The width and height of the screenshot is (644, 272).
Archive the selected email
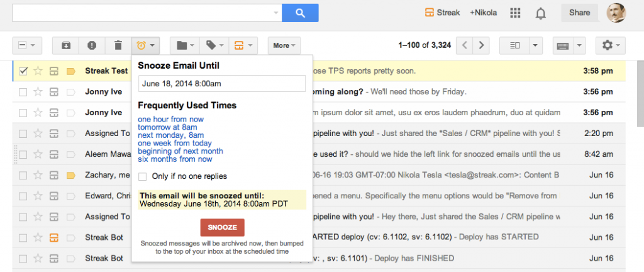(x=65, y=45)
